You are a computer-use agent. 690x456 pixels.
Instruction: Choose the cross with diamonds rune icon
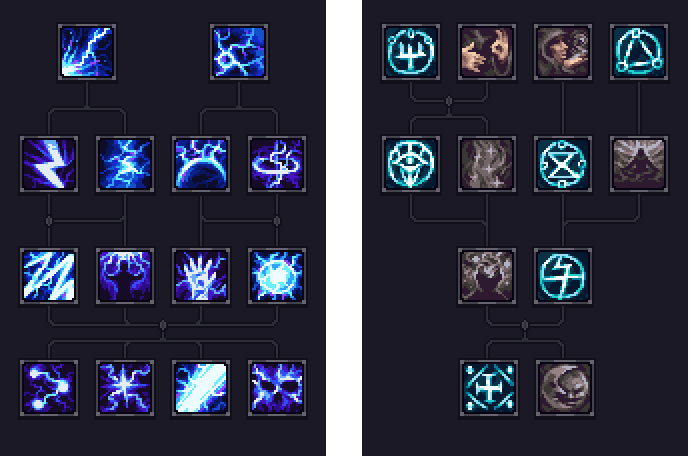(489, 388)
